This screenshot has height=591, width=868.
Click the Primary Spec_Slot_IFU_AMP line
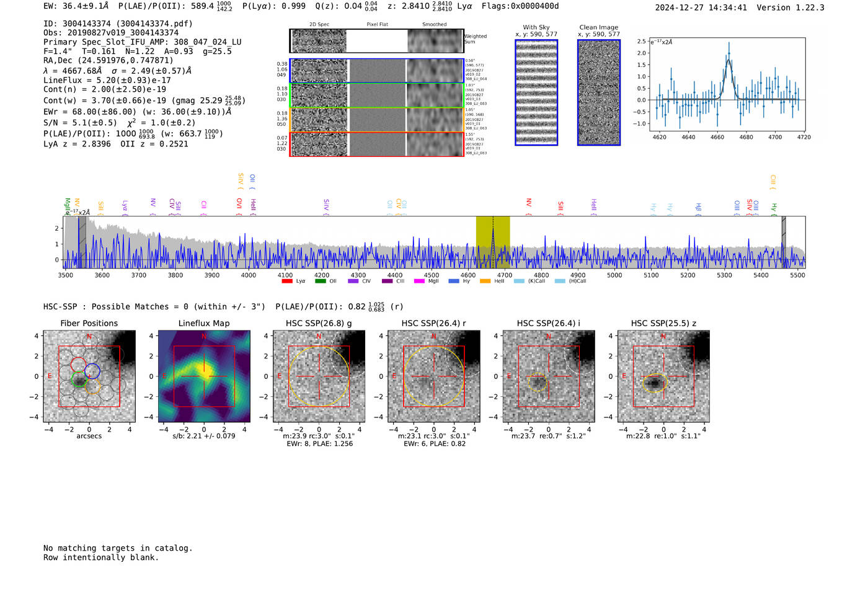[x=143, y=42]
